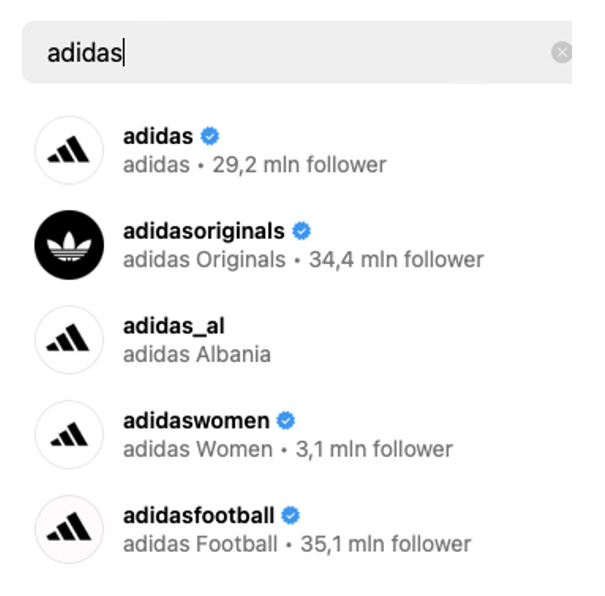605x596 pixels.
Task: Click the 34,4 mln follower text
Action: pyautogui.click(x=396, y=259)
